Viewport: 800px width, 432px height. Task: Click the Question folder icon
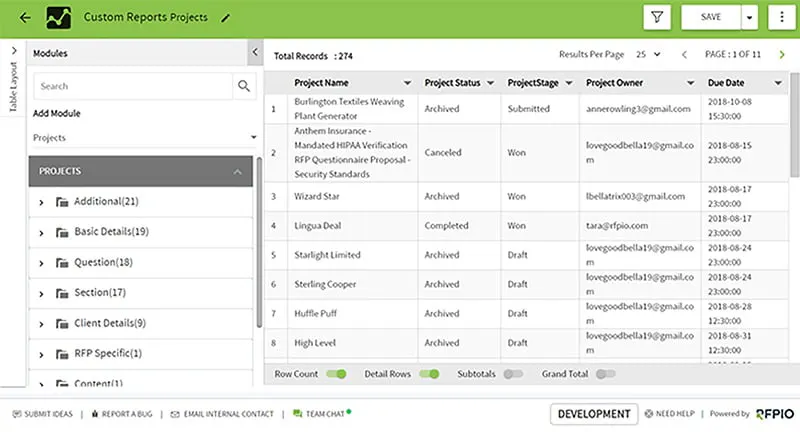[62, 263]
